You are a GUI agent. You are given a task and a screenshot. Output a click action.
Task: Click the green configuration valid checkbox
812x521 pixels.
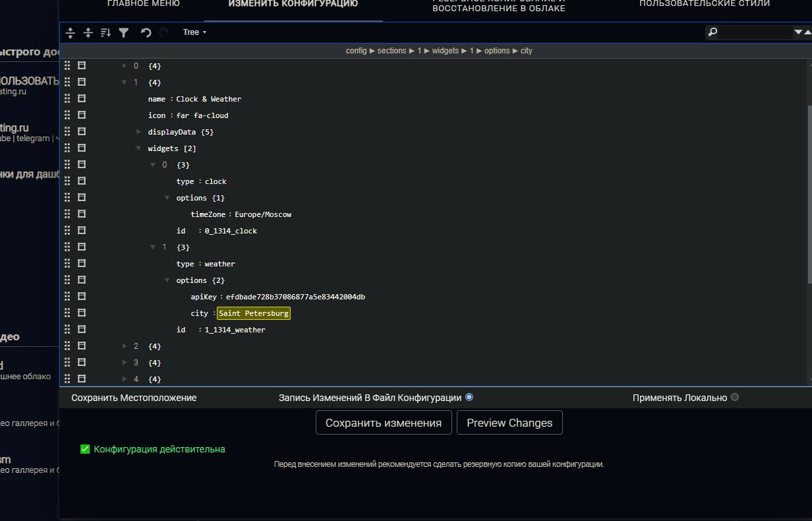pos(84,449)
